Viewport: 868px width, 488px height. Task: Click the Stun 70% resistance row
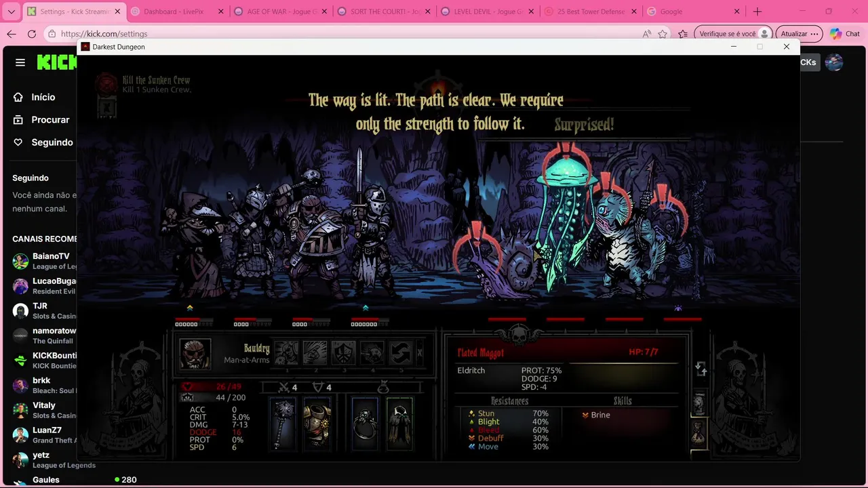pos(509,413)
